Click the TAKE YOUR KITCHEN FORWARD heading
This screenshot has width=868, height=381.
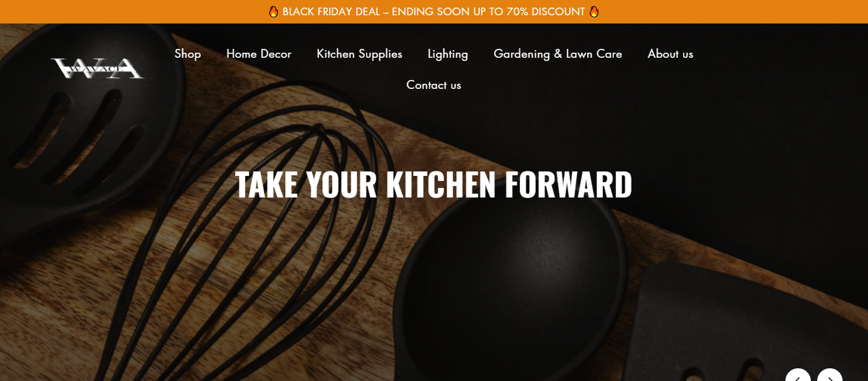click(433, 185)
